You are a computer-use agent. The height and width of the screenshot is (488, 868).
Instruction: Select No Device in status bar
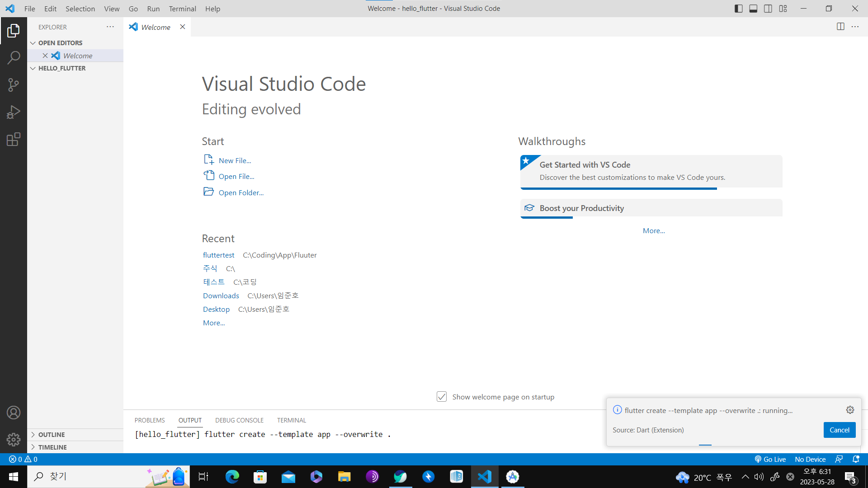[x=810, y=459]
